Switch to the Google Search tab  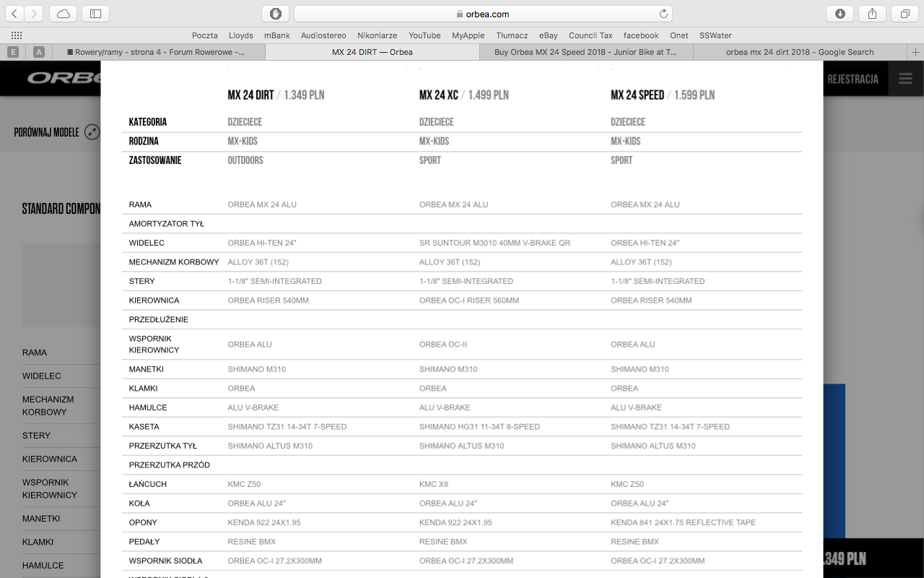(x=799, y=52)
